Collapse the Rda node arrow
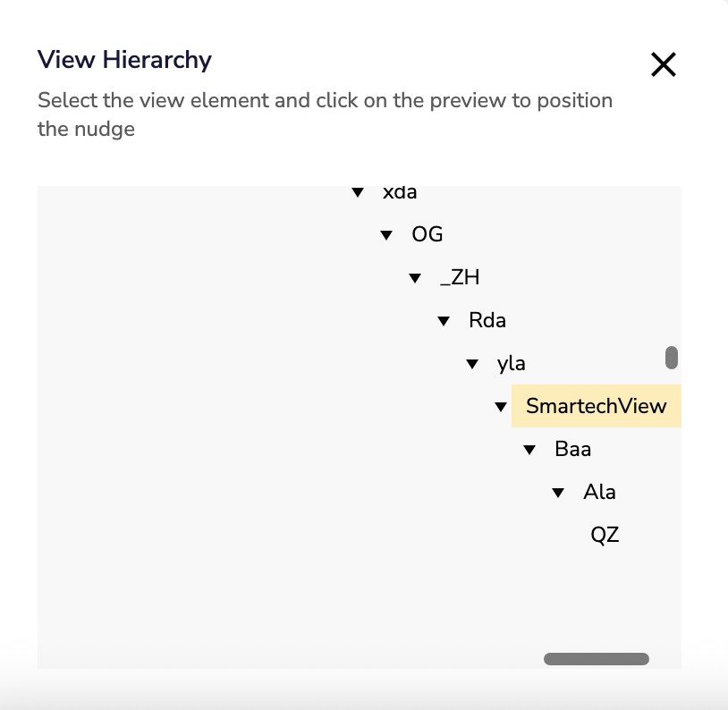The width and height of the screenshot is (728, 710). 444,321
